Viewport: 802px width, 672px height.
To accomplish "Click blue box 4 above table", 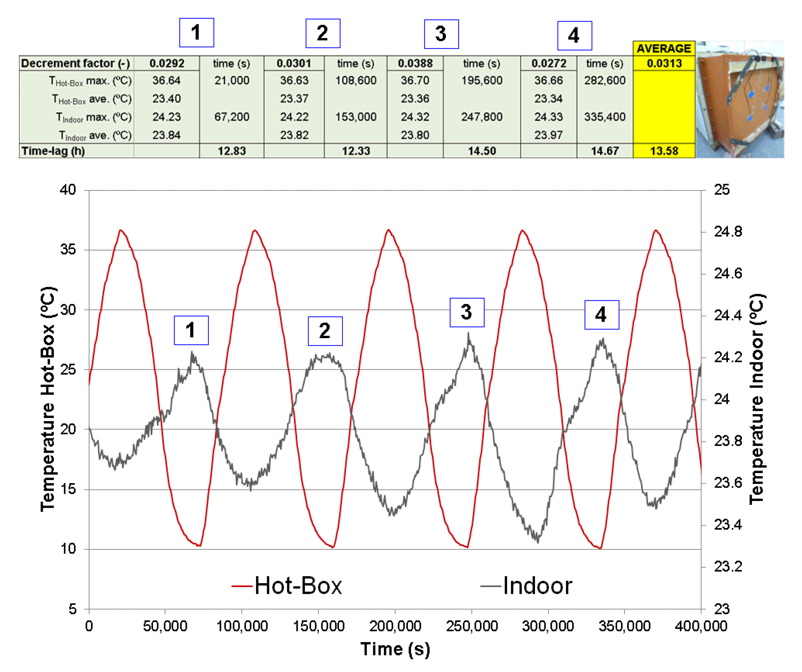I will [574, 35].
